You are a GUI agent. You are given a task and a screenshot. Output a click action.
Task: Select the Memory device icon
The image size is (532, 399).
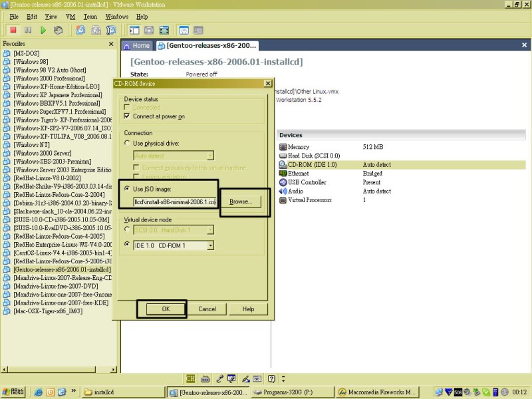[x=283, y=147]
